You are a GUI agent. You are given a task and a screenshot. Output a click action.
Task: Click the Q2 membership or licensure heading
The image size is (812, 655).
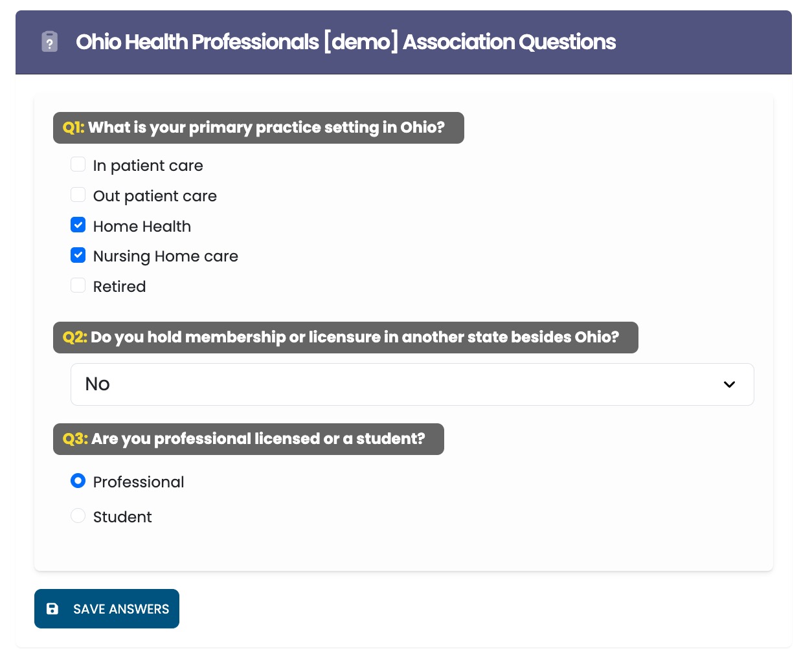(345, 337)
